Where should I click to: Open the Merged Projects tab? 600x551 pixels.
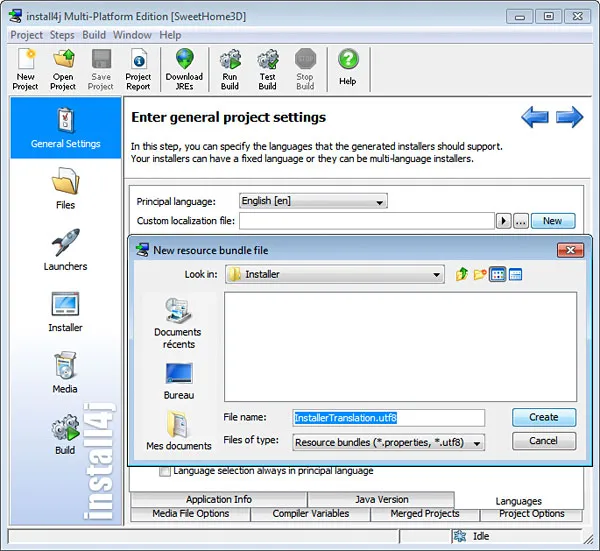(425, 514)
